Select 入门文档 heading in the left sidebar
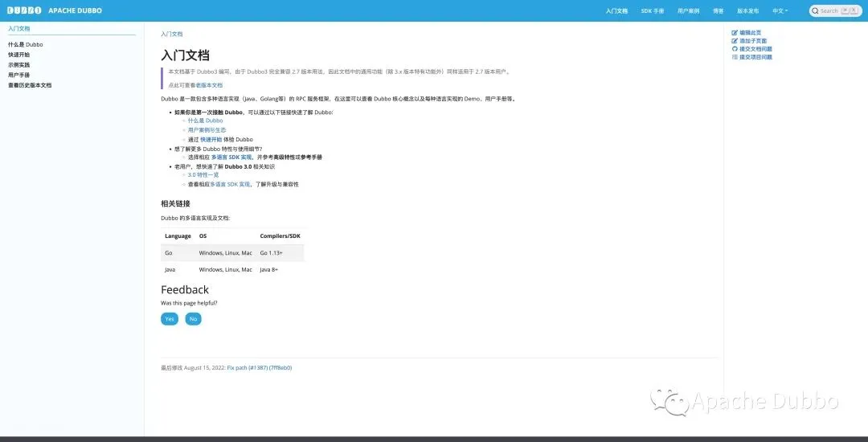 point(18,28)
